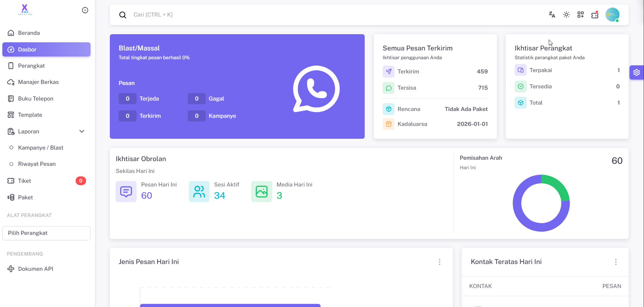This screenshot has height=307, width=644.
Task: Click the settings gear on the right edge
Action: 637,72
